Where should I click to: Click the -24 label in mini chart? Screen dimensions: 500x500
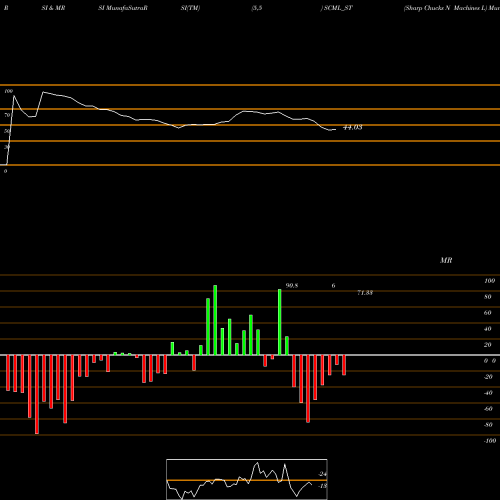pos(322,474)
